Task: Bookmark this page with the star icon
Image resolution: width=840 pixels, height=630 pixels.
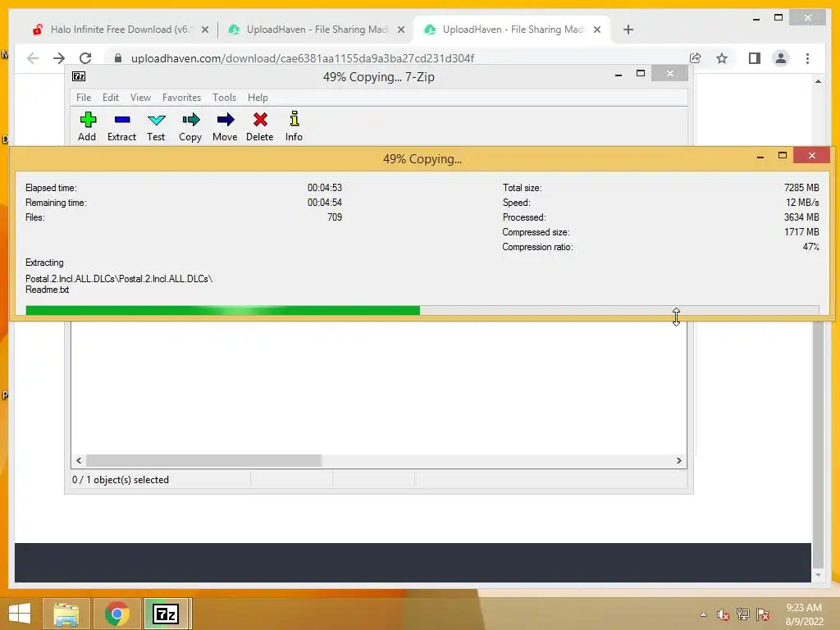Action: (722, 58)
